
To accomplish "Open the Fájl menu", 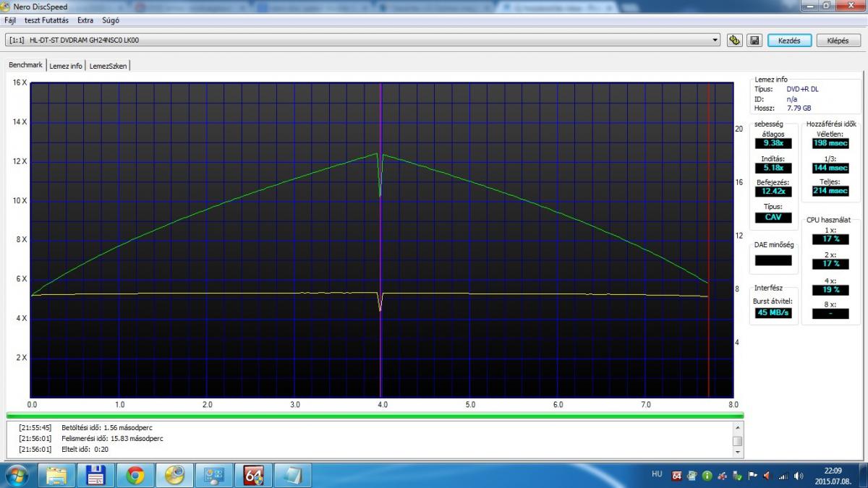I will coord(11,20).
